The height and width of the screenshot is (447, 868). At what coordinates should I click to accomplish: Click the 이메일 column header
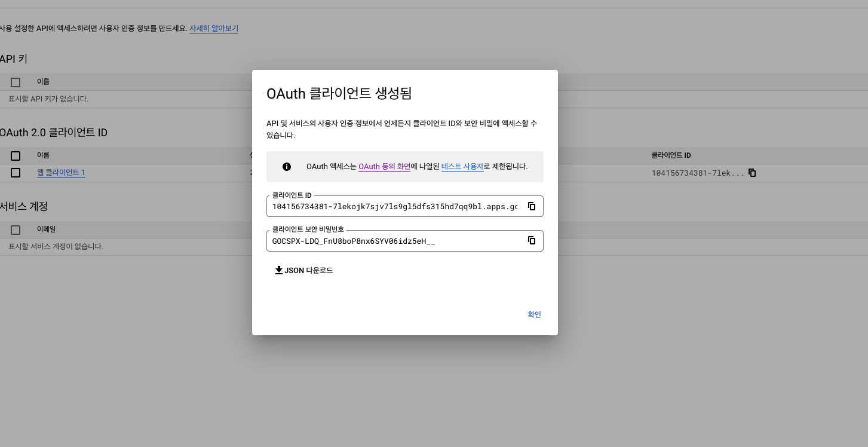(x=46, y=229)
